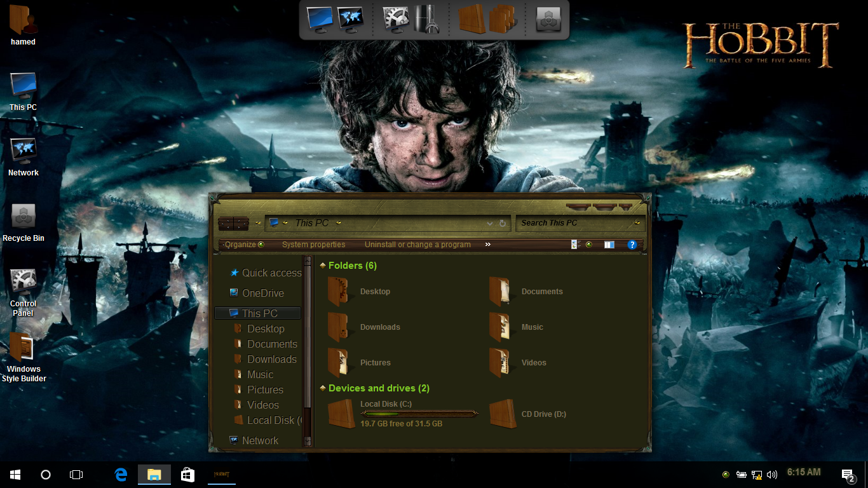Viewport: 868px width, 488px height.
Task: Click the System properties button
Action: 314,245
